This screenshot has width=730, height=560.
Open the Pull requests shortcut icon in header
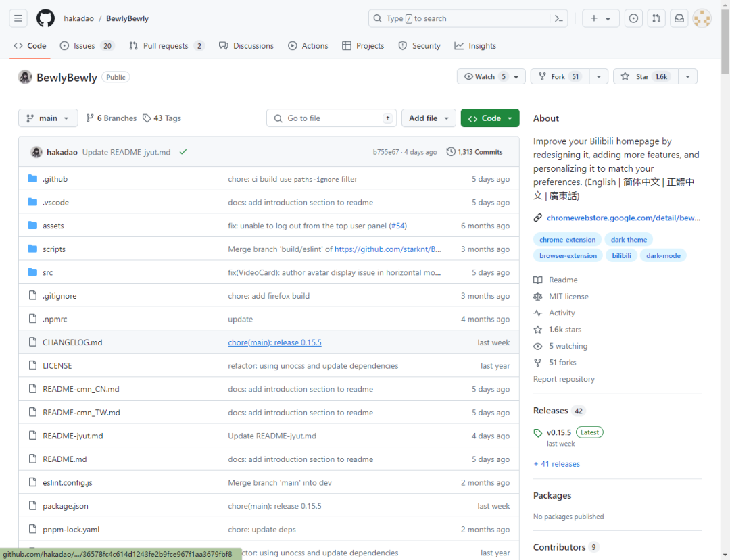[x=656, y=18]
